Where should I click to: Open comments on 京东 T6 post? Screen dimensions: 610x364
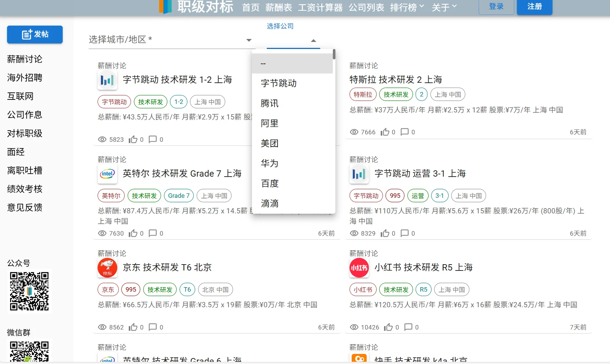pos(152,327)
